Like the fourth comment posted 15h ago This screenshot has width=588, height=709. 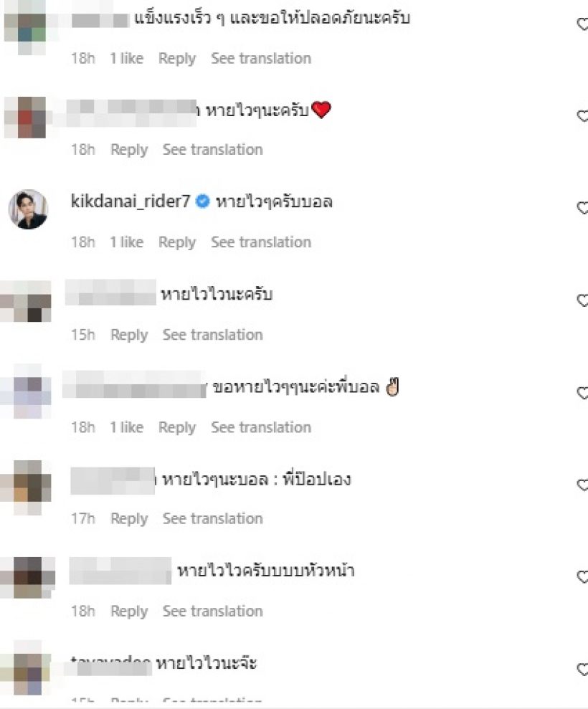pyautogui.click(x=583, y=300)
